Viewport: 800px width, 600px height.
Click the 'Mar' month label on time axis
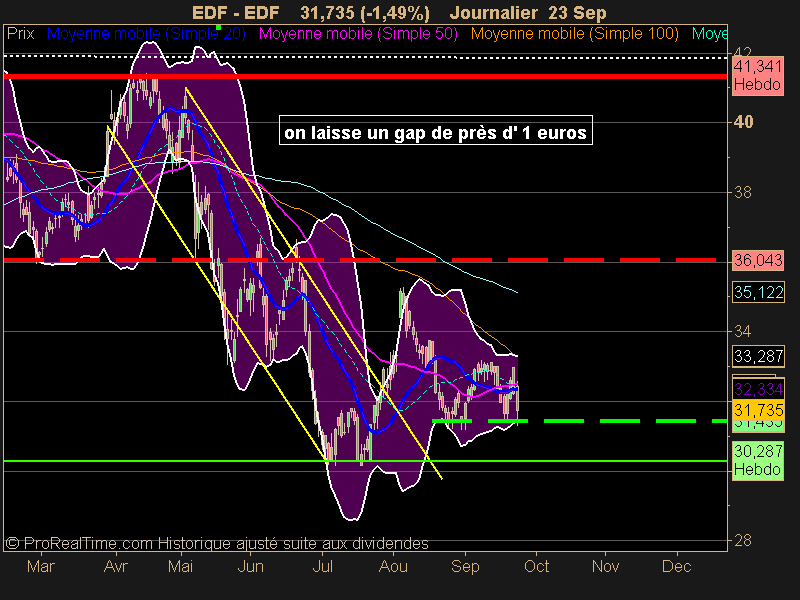41,566
